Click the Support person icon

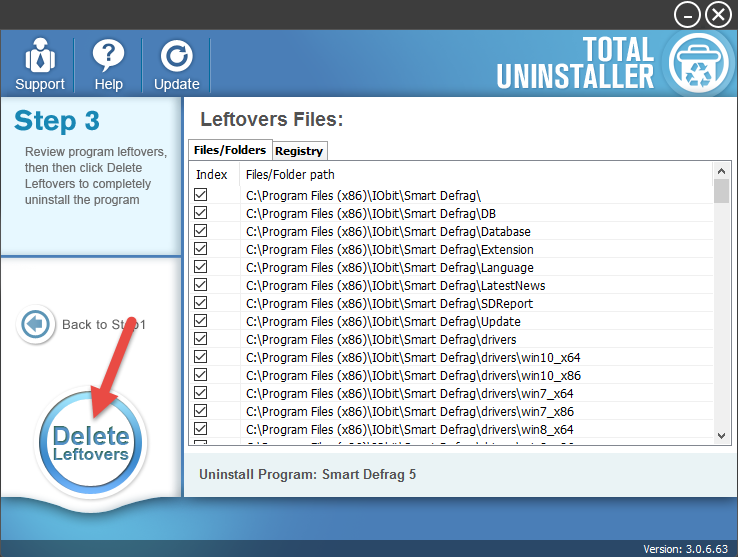coord(40,56)
